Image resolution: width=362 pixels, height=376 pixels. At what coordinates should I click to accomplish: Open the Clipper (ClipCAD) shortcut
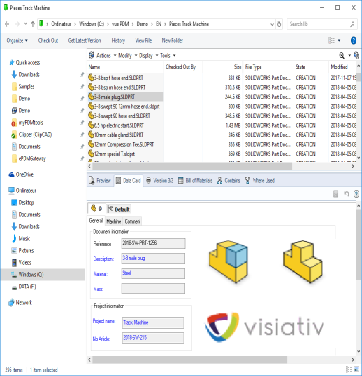point(32,135)
